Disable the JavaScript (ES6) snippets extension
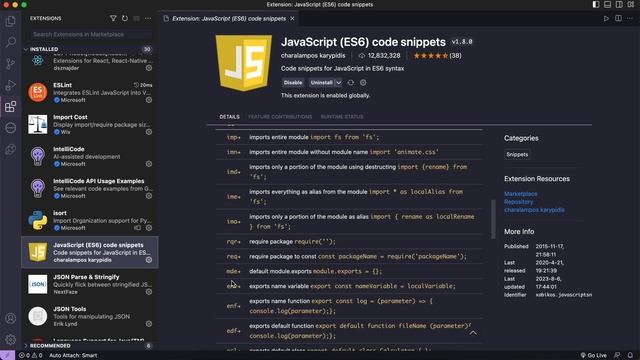 (293, 82)
